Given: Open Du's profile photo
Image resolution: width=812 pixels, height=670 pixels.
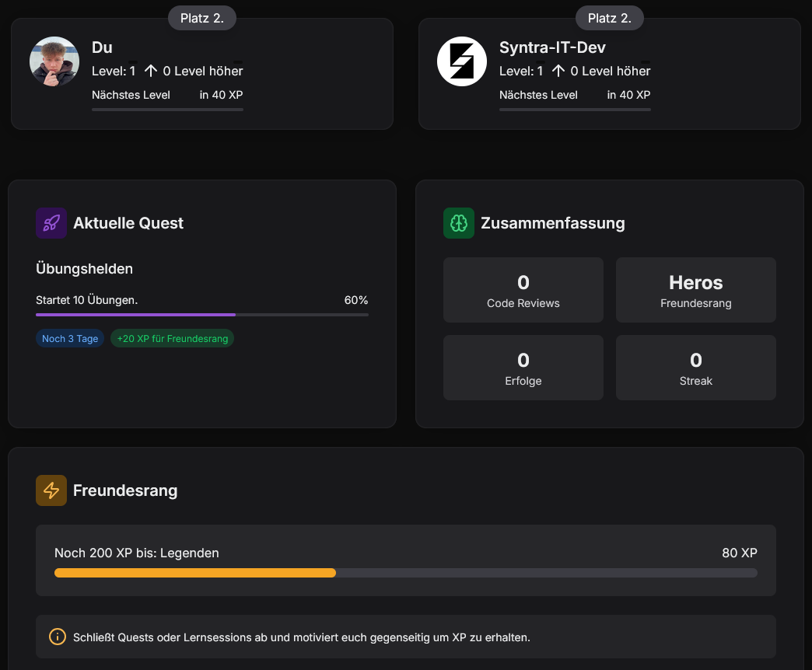Looking at the screenshot, I should coord(54,61).
